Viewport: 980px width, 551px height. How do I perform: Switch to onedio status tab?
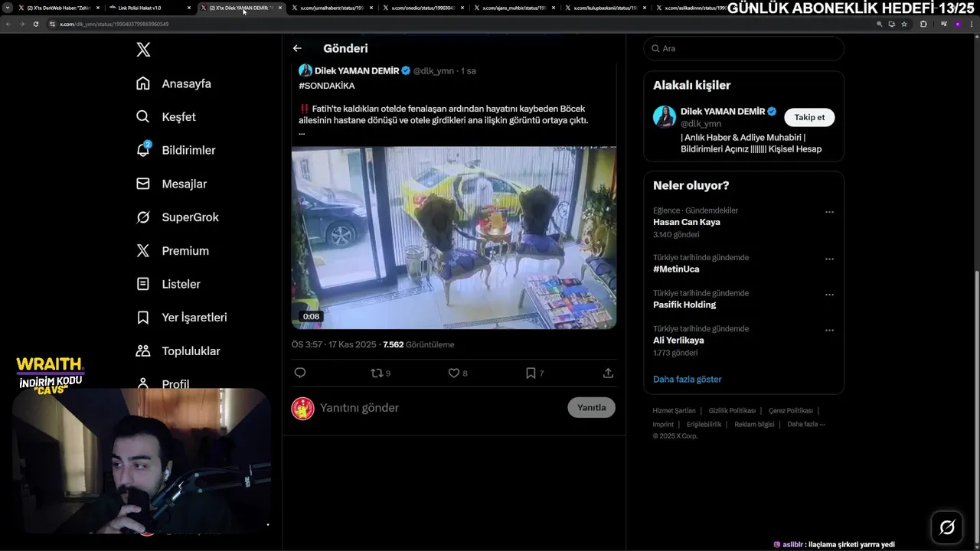click(423, 8)
